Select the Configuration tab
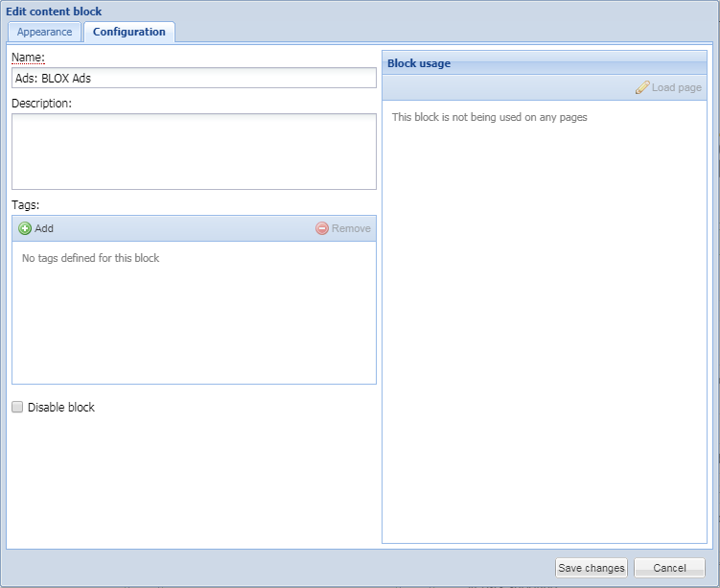 tap(128, 32)
